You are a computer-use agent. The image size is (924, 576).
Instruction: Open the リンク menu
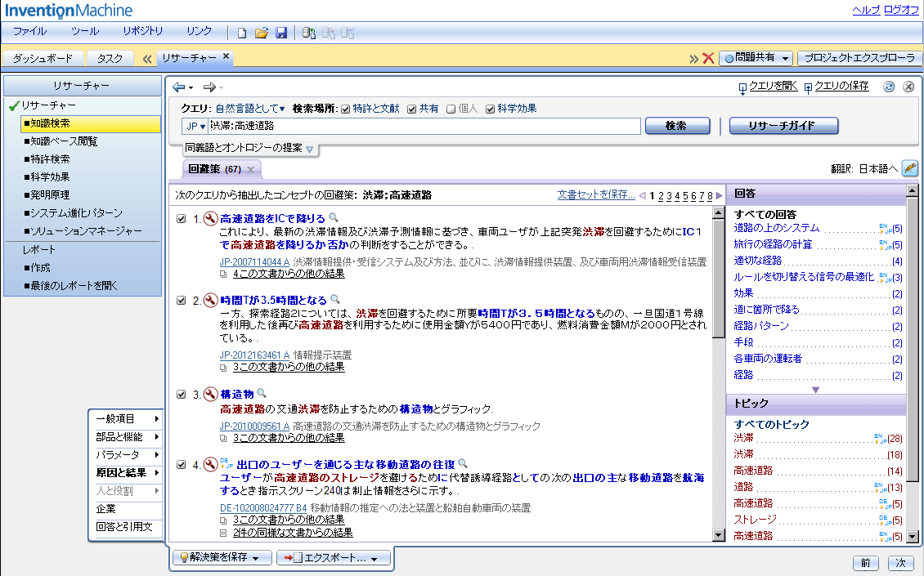[199, 31]
